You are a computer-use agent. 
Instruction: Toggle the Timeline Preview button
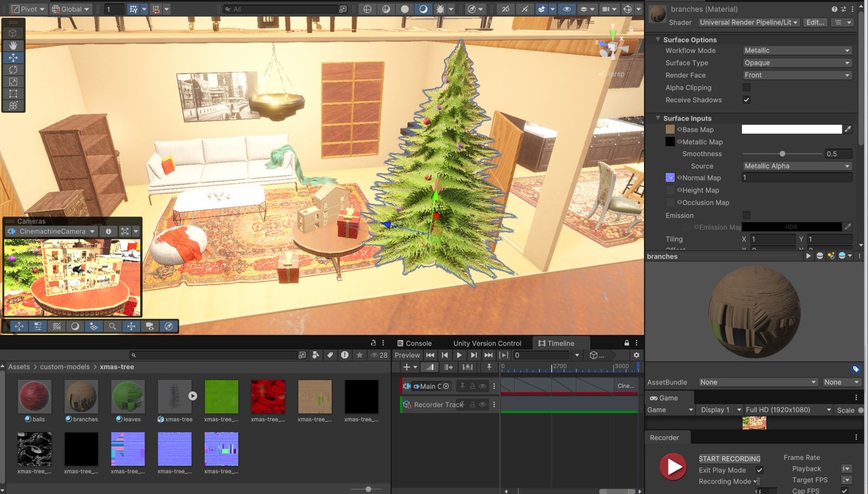(407, 355)
